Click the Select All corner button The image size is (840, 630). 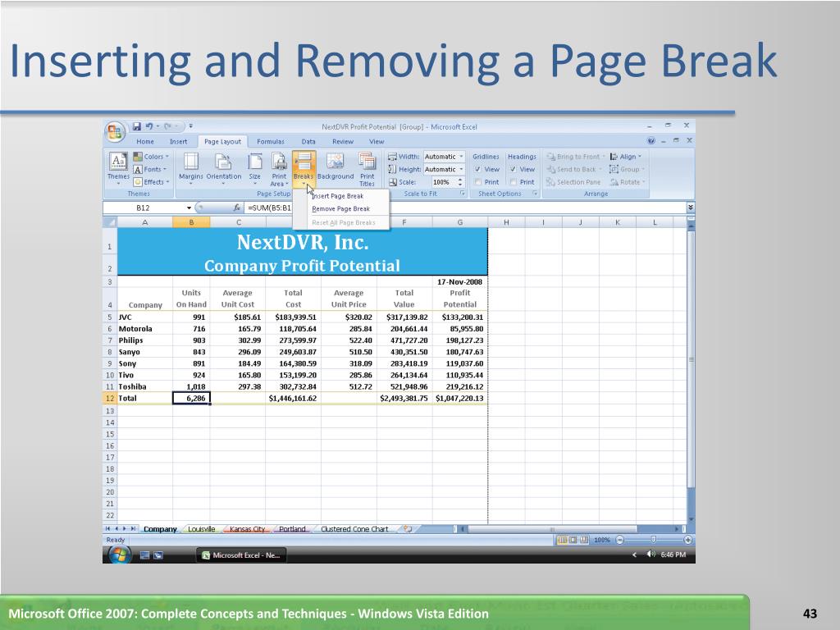[x=110, y=221]
